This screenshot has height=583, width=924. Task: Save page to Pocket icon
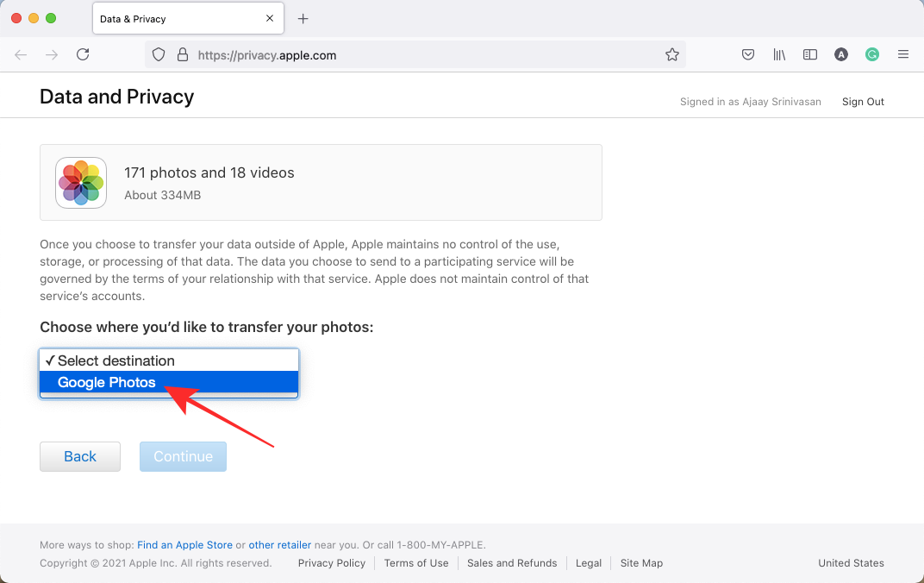pyautogui.click(x=748, y=55)
